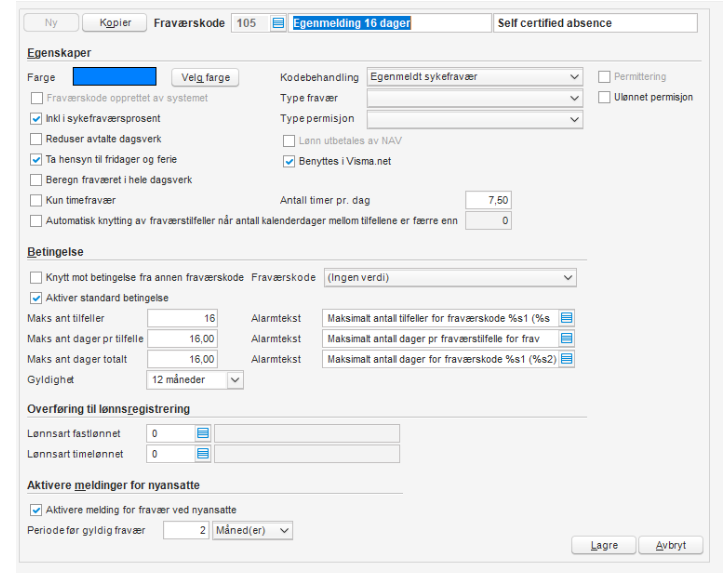Viewport: 723px width, 573px height.
Task: Expand Gyldighet 12 måneder dropdown
Action: coord(235,380)
